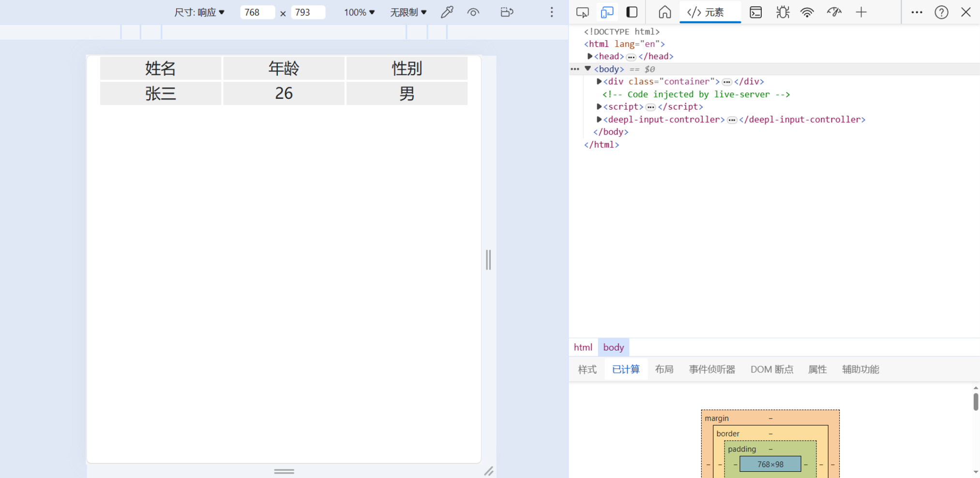The width and height of the screenshot is (980, 478).
Task: Click the border label in box model
Action: [728, 433]
